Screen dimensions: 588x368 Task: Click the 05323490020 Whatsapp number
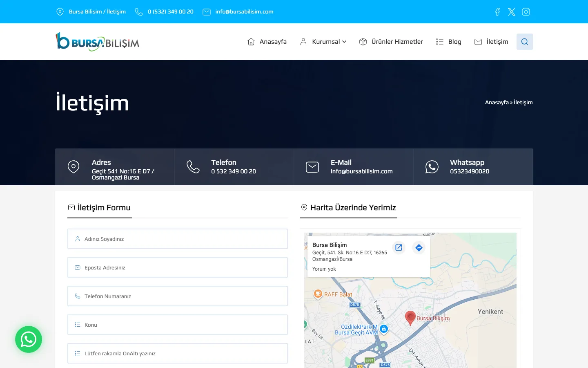(470, 172)
